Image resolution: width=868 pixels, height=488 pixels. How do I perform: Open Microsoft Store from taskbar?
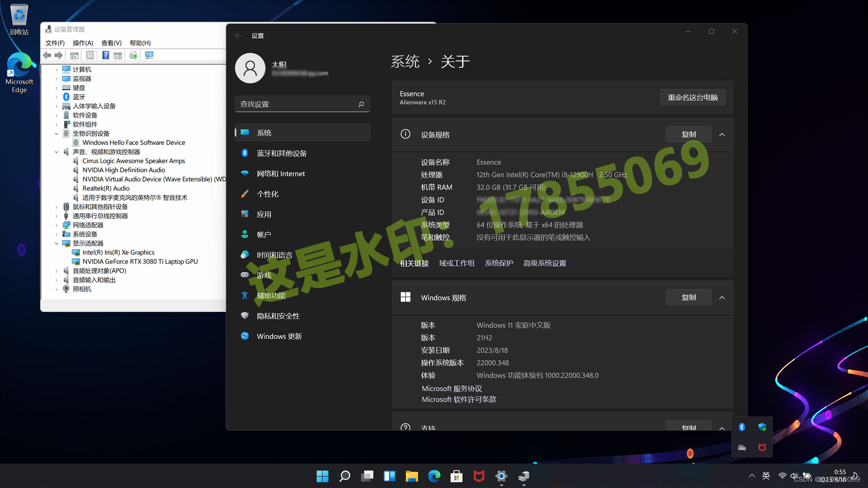click(x=456, y=476)
